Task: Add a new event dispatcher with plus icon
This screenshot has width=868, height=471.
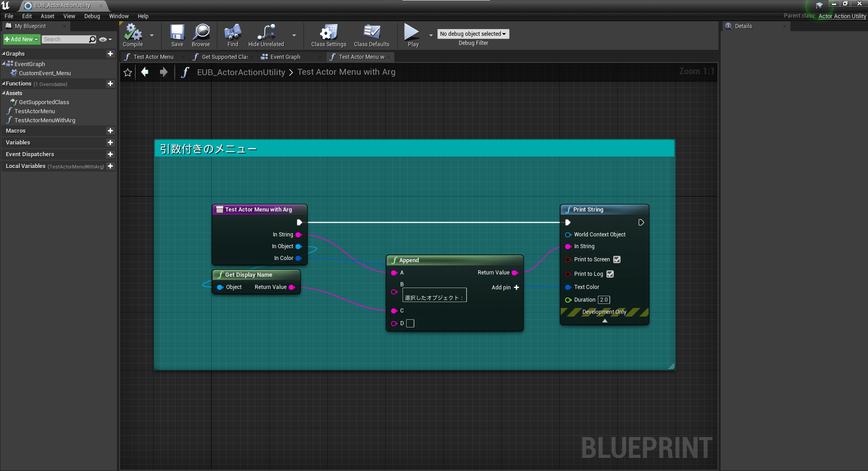Action: pyautogui.click(x=110, y=154)
